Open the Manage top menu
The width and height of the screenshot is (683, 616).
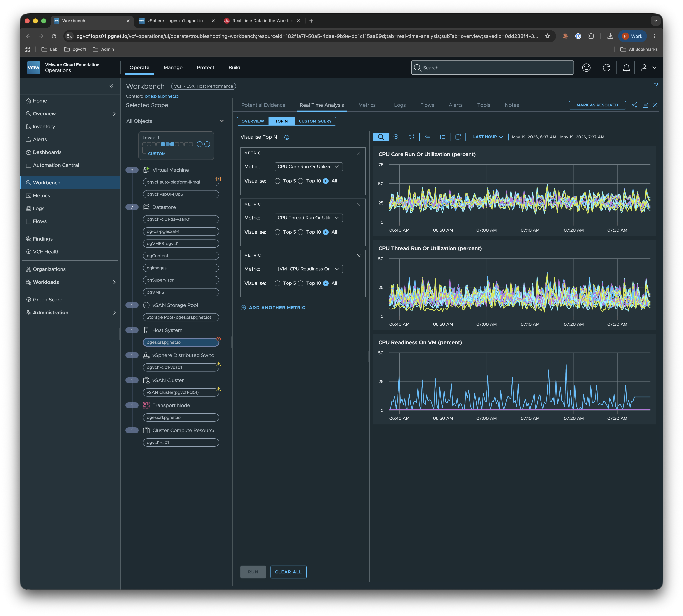pos(173,68)
